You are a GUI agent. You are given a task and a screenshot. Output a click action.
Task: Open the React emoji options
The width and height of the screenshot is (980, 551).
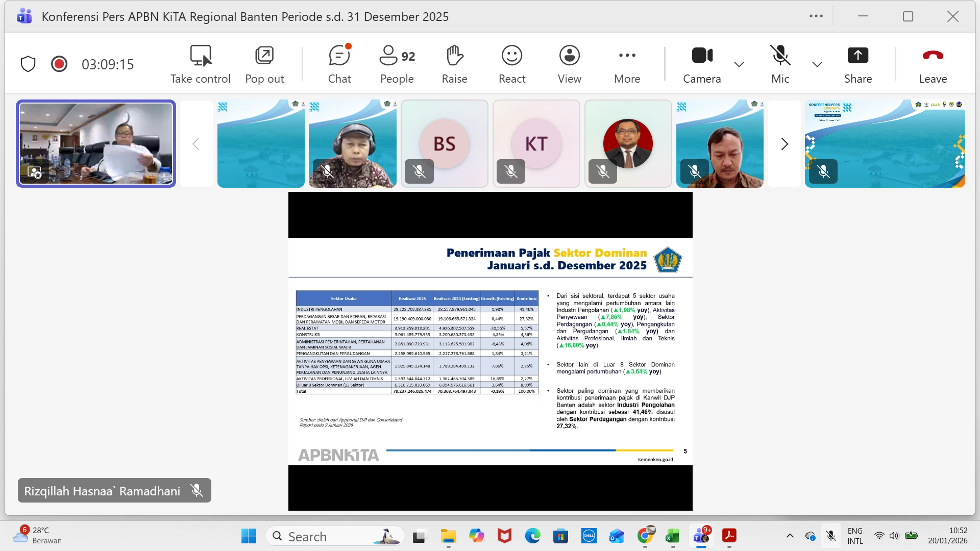coord(511,64)
